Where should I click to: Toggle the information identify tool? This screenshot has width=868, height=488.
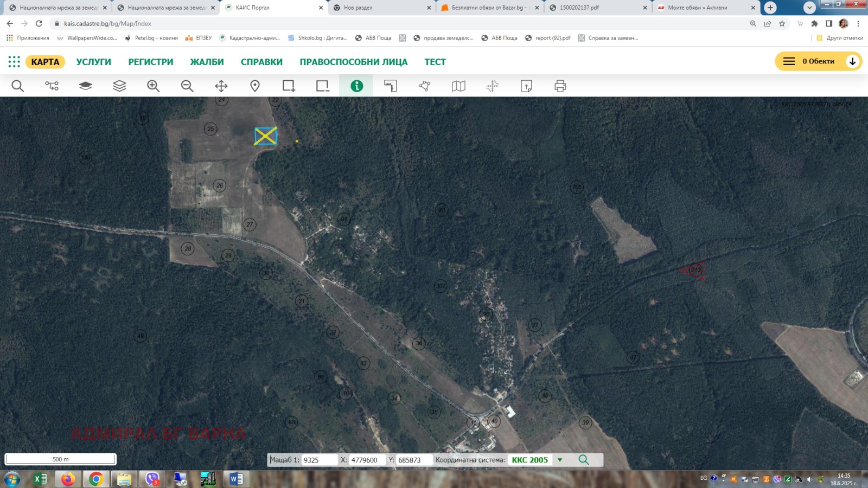pyautogui.click(x=356, y=86)
